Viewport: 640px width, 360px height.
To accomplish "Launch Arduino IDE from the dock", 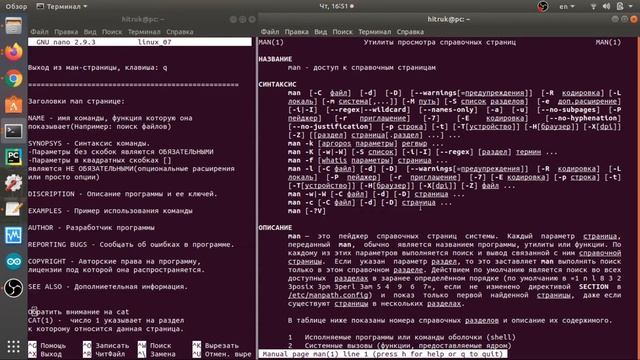I will 13,262.
